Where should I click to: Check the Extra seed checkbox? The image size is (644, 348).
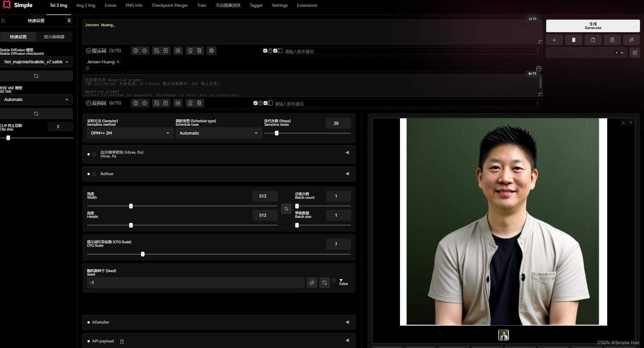[334, 280]
